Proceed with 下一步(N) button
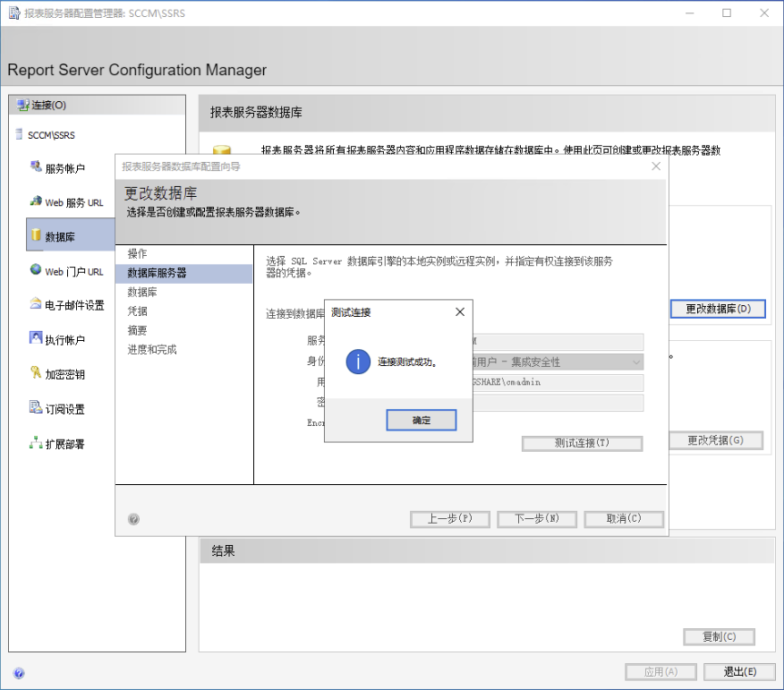Screen dimensions: 784x690 [536, 519]
